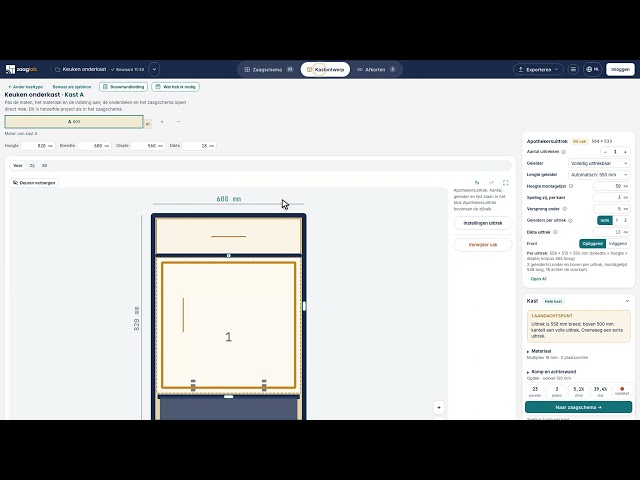This screenshot has width=640, height=480.
Task: Click the Hoogte input field
Action: [x=38, y=146]
